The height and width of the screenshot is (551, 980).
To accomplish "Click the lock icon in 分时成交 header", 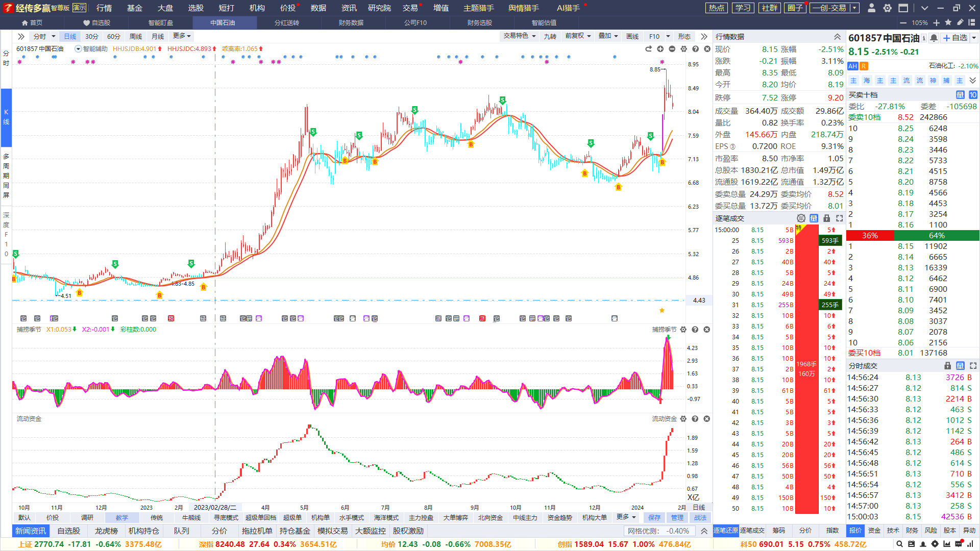I will (x=948, y=366).
